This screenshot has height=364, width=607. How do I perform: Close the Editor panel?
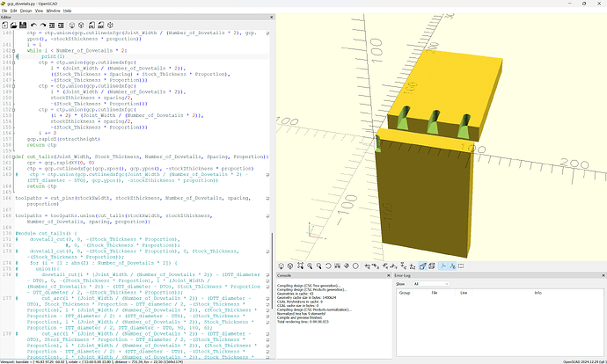(x=271, y=17)
